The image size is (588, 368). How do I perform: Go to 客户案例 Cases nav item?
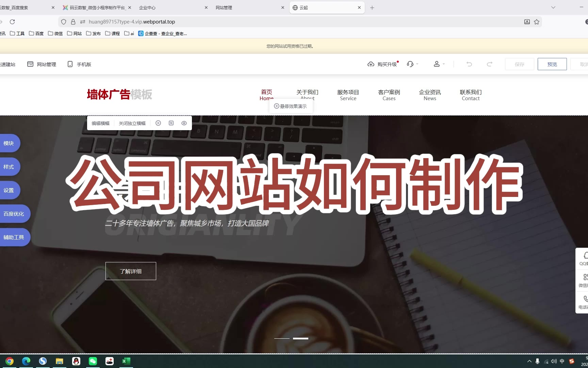pos(389,95)
